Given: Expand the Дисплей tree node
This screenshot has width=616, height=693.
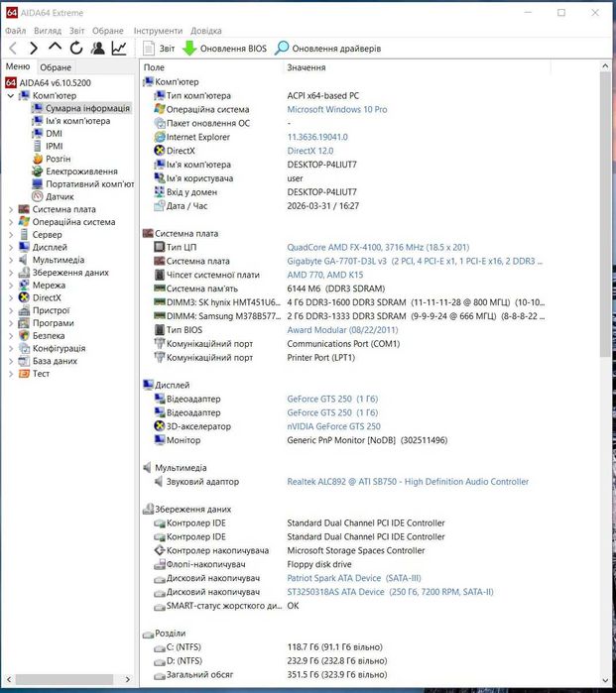Looking at the screenshot, I should (x=11, y=248).
